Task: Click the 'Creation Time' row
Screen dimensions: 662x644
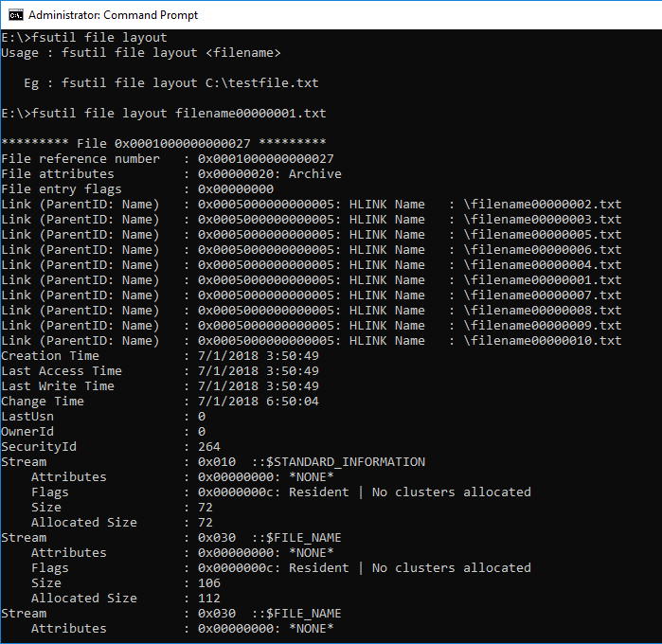Action: [160, 356]
